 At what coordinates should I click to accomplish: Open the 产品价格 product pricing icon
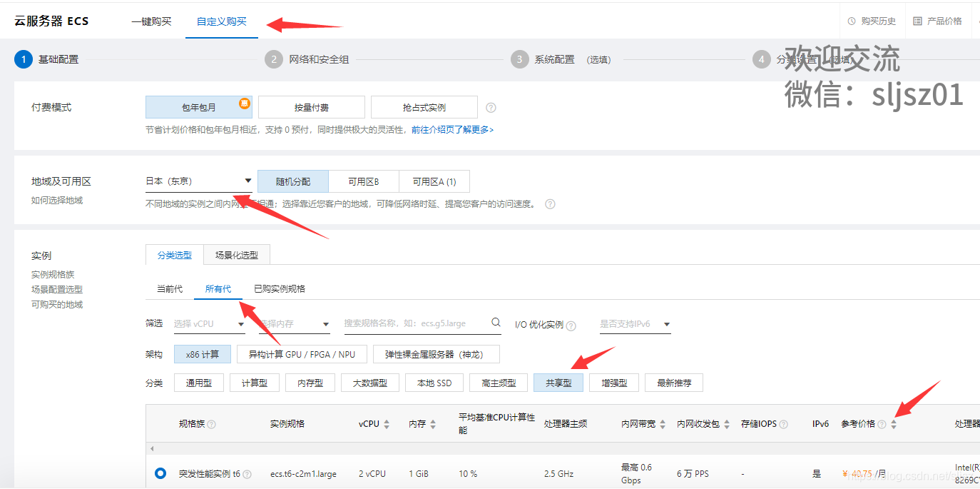coord(918,21)
